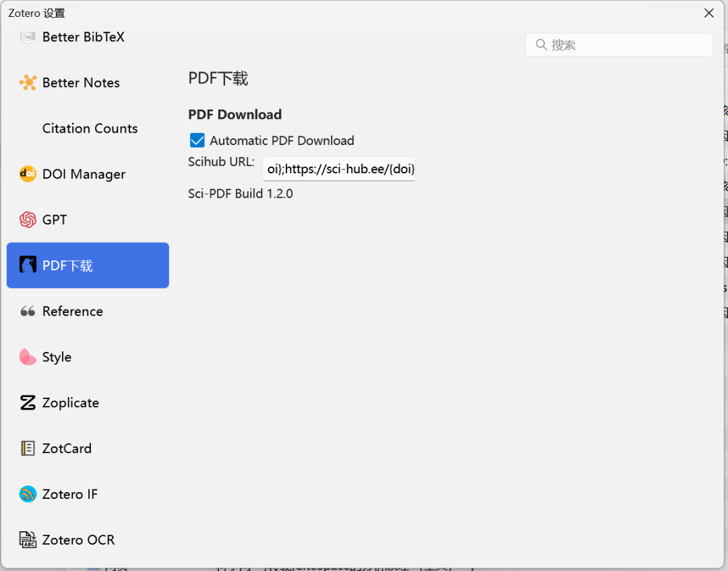Uncheck Automatic PDF Download checkbox

pyautogui.click(x=198, y=140)
